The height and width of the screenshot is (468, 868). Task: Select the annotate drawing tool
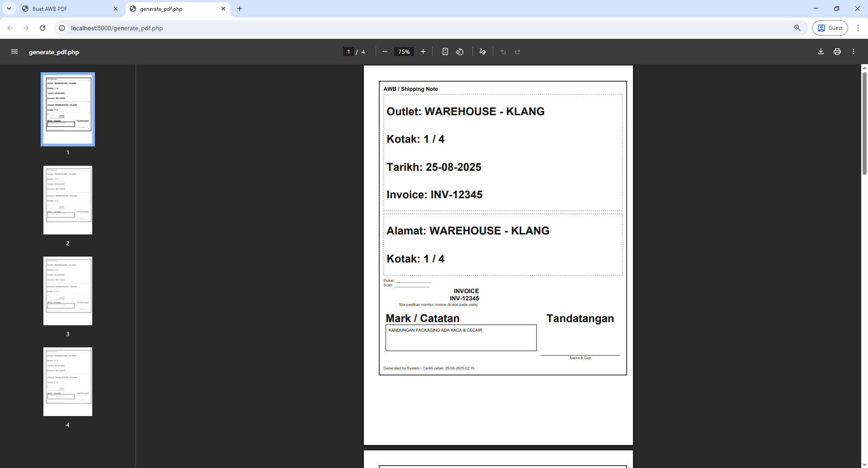point(482,51)
